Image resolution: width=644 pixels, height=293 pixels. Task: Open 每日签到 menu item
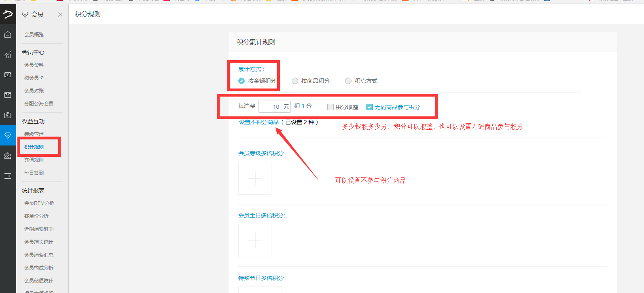point(34,173)
